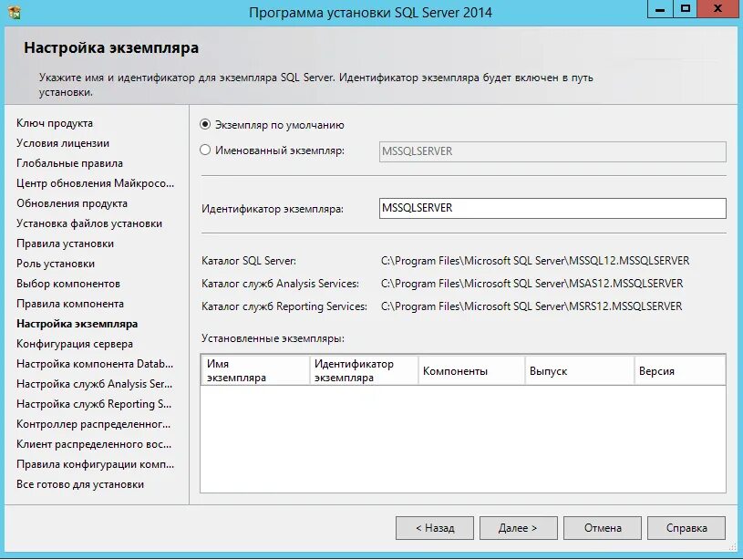Click the 'Ключ продукта' step
This screenshot has height=560, width=743.
pyautogui.click(x=55, y=123)
